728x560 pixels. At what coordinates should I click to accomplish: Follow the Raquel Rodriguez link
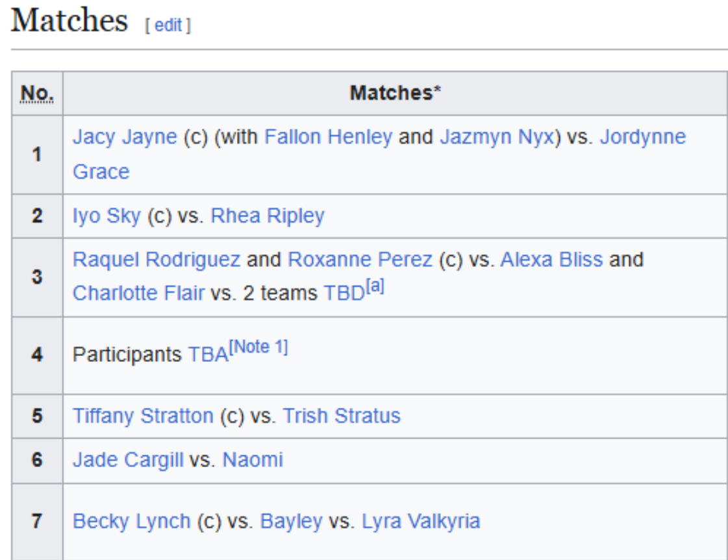[x=157, y=260]
